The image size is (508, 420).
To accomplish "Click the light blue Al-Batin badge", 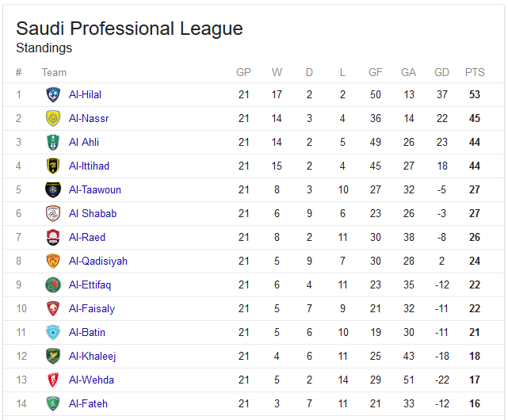I will click(53, 332).
